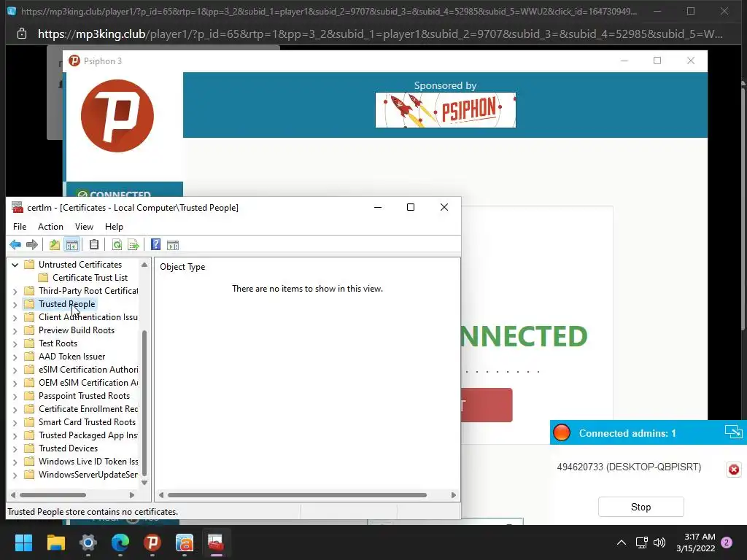Viewport: 747px width, 560px height.
Task: Click the popout icon in Connected admins header
Action: 733,432
